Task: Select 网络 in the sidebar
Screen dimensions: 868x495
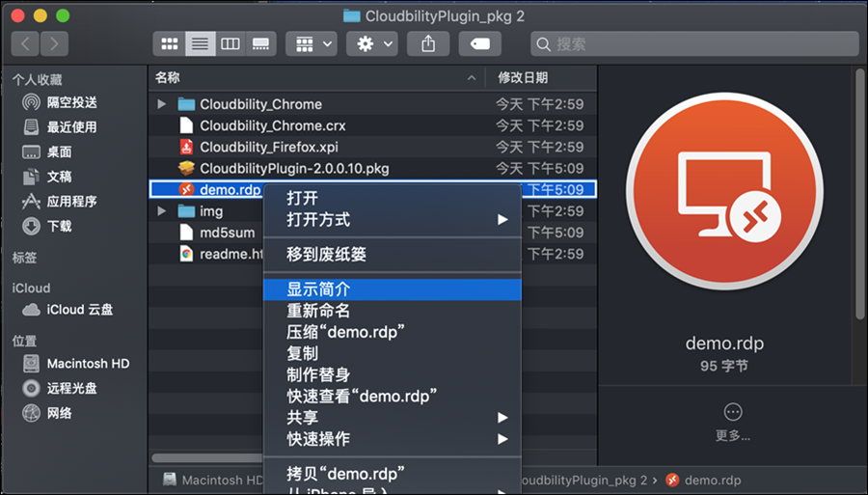Action: (x=47, y=413)
